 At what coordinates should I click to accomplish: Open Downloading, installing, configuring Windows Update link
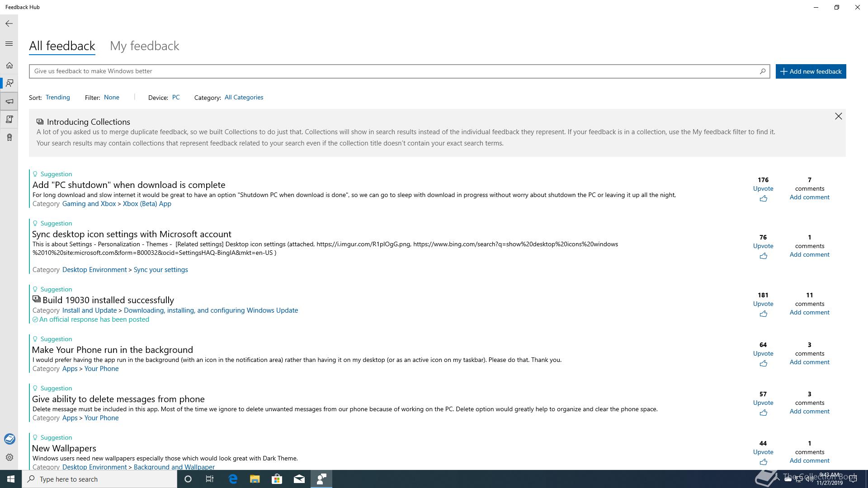[x=211, y=310]
